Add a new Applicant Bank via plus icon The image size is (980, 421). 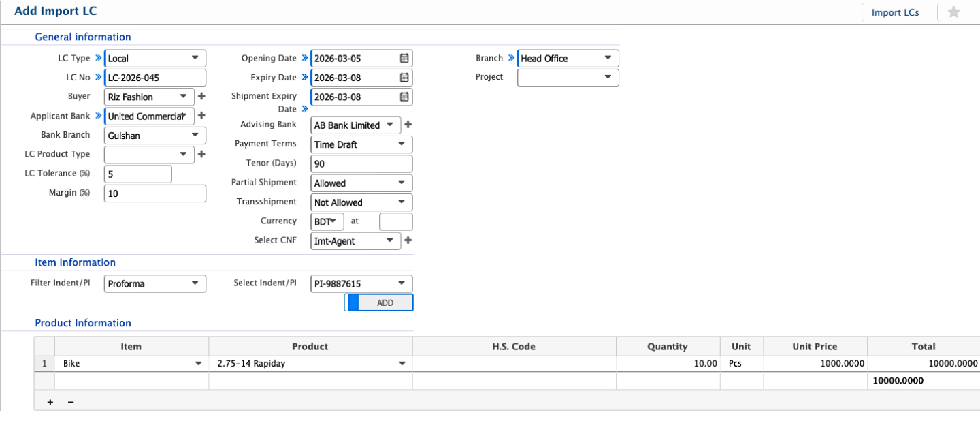(x=201, y=116)
